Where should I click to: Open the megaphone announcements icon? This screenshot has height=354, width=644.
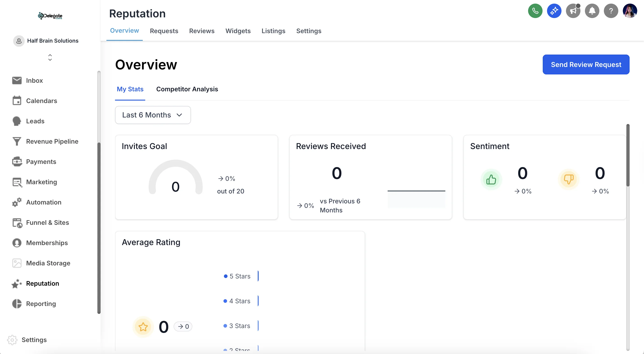(x=573, y=11)
